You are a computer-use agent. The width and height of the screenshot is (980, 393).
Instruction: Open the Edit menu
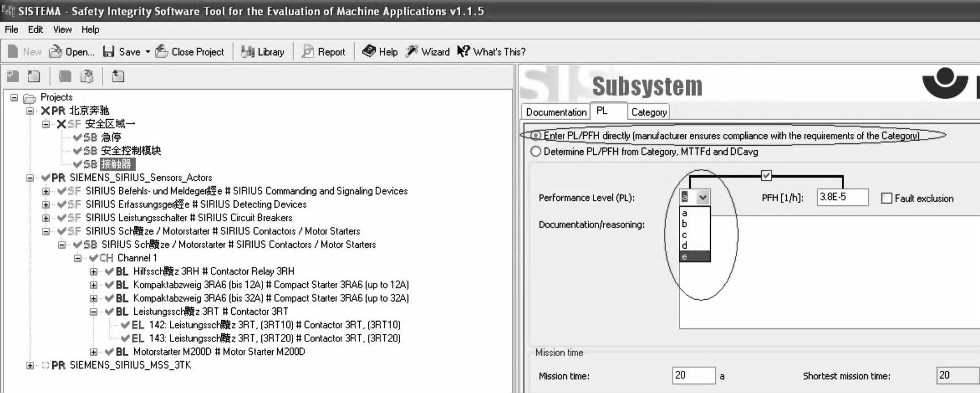36,29
